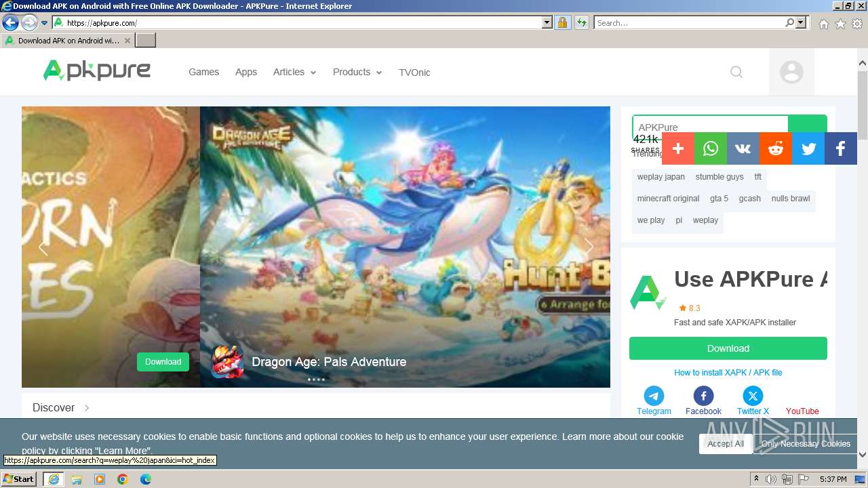Click the Dragon Age game icon thumbnail
The height and width of the screenshot is (488, 868).
point(228,361)
